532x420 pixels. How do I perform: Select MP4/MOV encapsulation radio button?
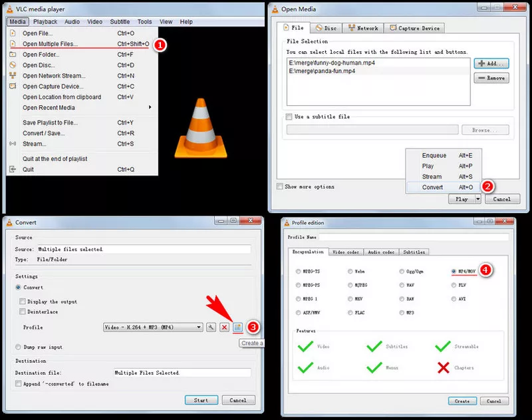pos(454,272)
